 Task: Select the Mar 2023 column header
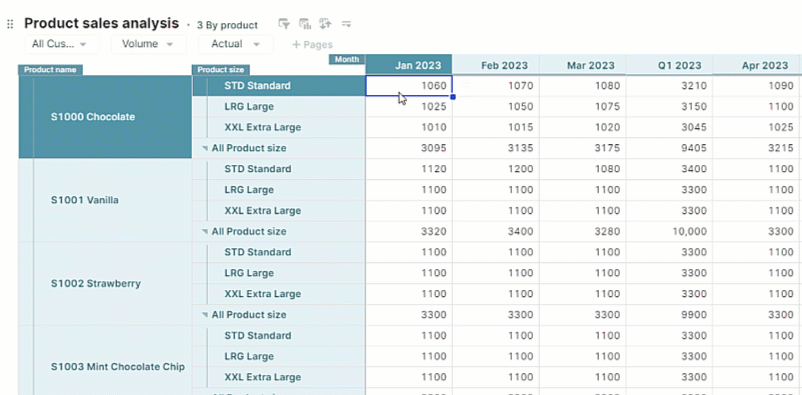(x=583, y=65)
